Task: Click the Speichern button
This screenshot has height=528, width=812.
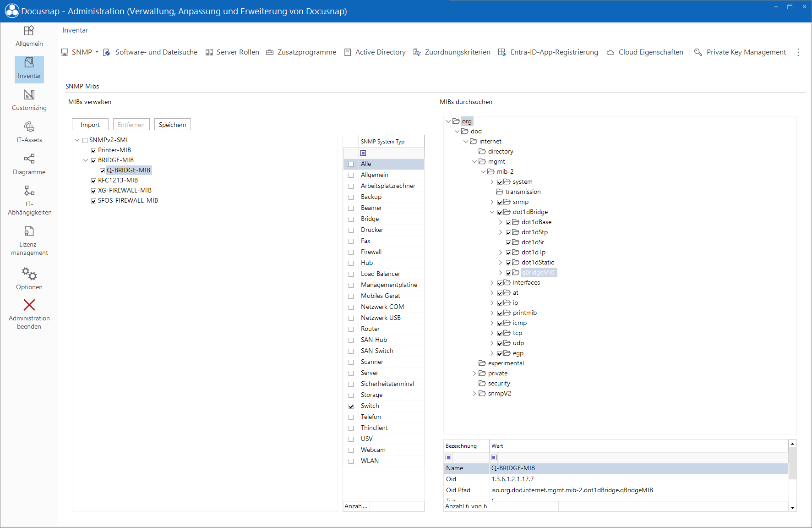Action: pyautogui.click(x=173, y=125)
